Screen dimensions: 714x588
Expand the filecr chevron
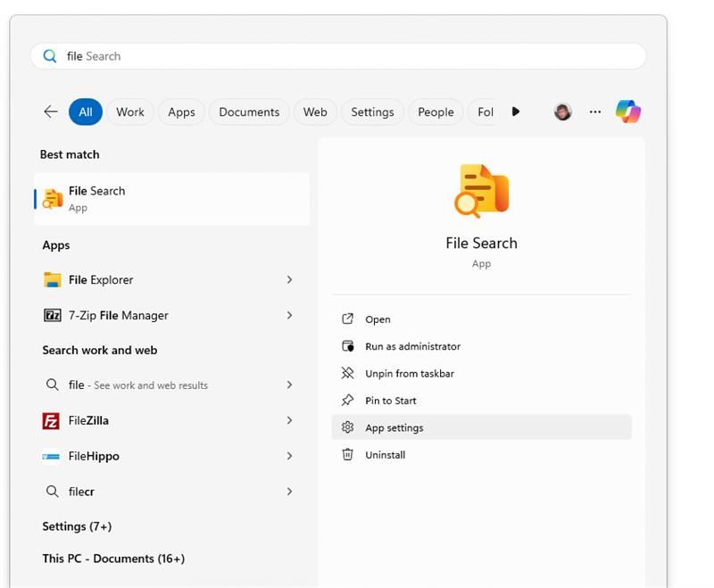(289, 492)
